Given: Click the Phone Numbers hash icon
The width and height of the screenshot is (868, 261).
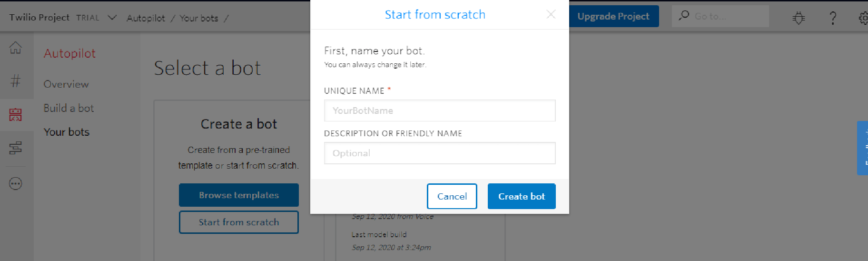Looking at the screenshot, I should (x=16, y=81).
